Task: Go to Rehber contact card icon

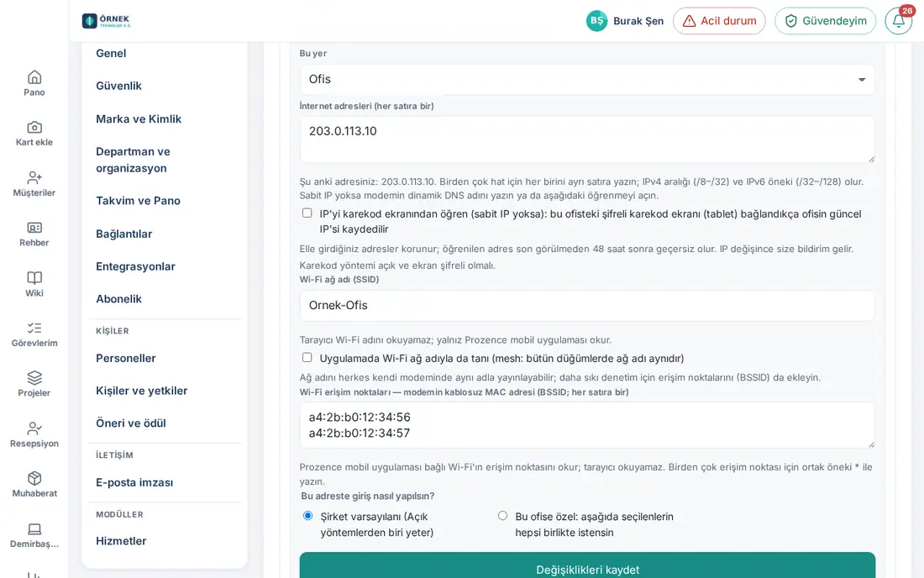Action: pyautogui.click(x=34, y=228)
